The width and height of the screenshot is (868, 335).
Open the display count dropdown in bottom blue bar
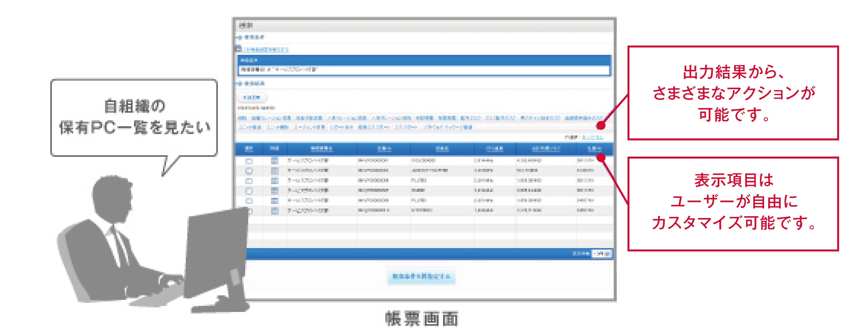602,253
